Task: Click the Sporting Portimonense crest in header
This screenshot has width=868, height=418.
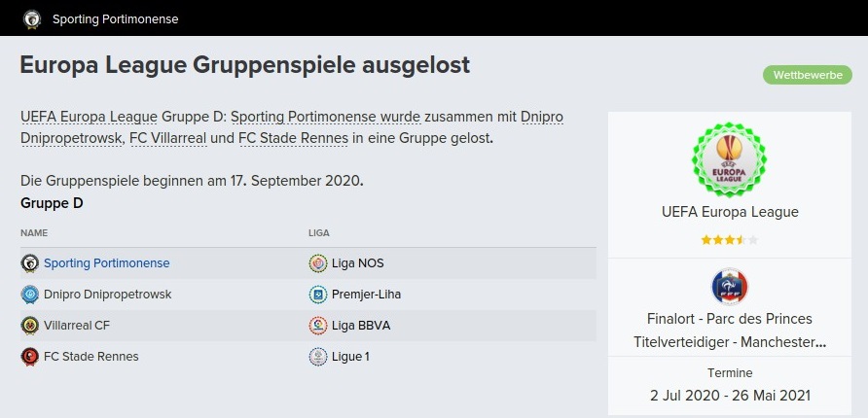Action: tap(32, 18)
